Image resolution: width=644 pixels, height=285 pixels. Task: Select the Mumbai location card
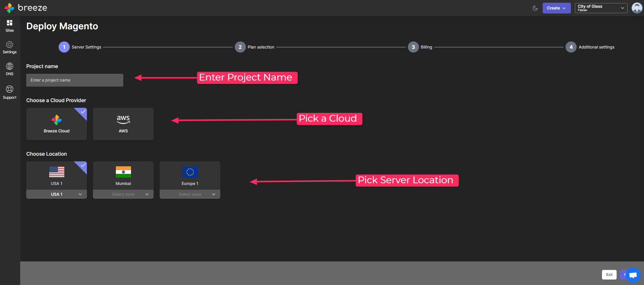pos(123,176)
